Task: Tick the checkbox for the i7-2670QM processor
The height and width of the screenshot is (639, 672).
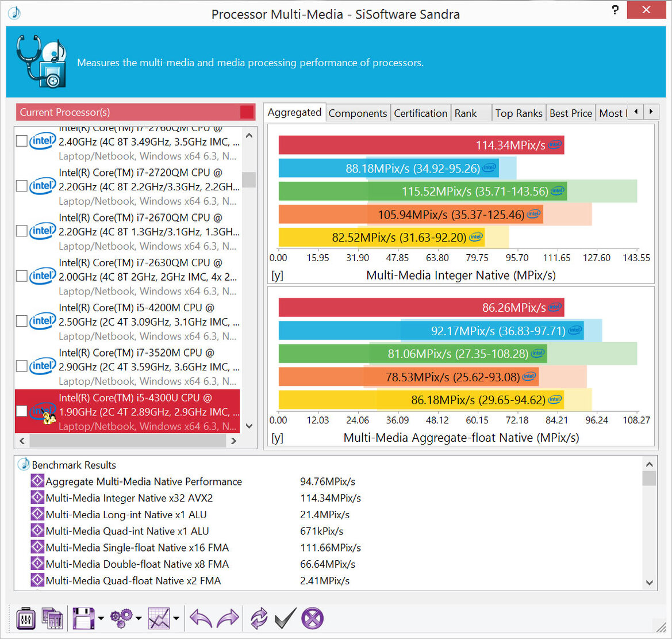Action: [x=21, y=231]
